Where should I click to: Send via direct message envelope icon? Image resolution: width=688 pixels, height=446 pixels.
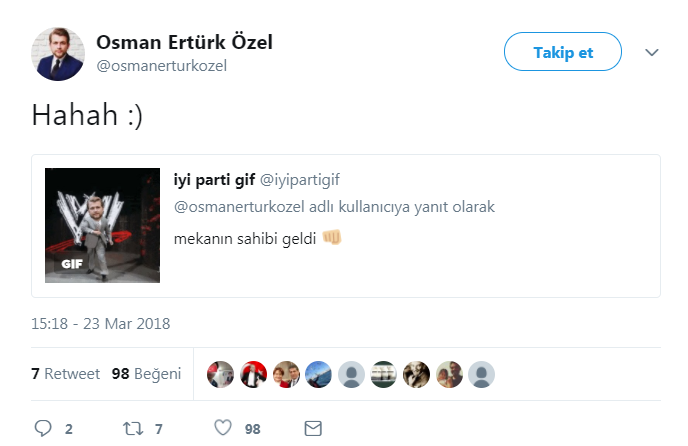tap(313, 428)
